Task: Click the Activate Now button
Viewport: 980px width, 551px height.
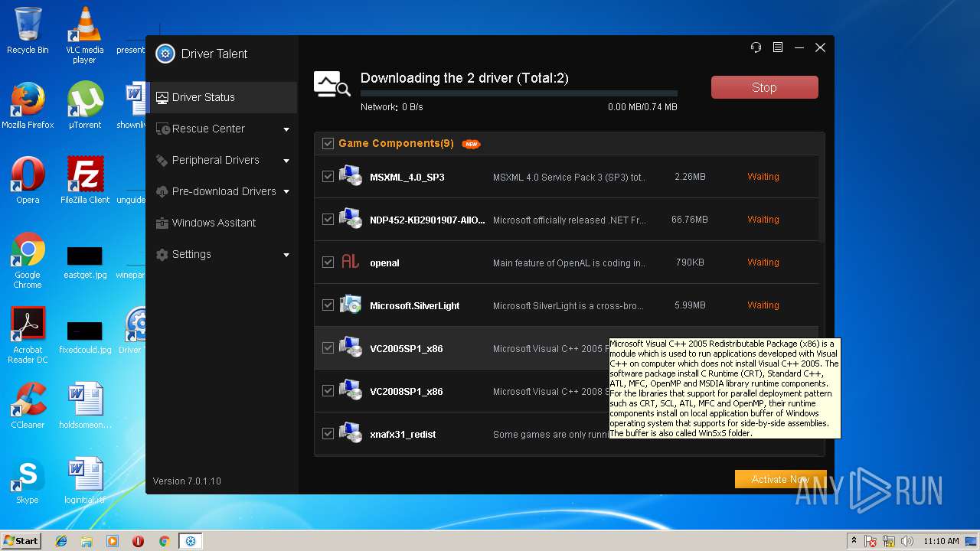Action: click(x=780, y=479)
